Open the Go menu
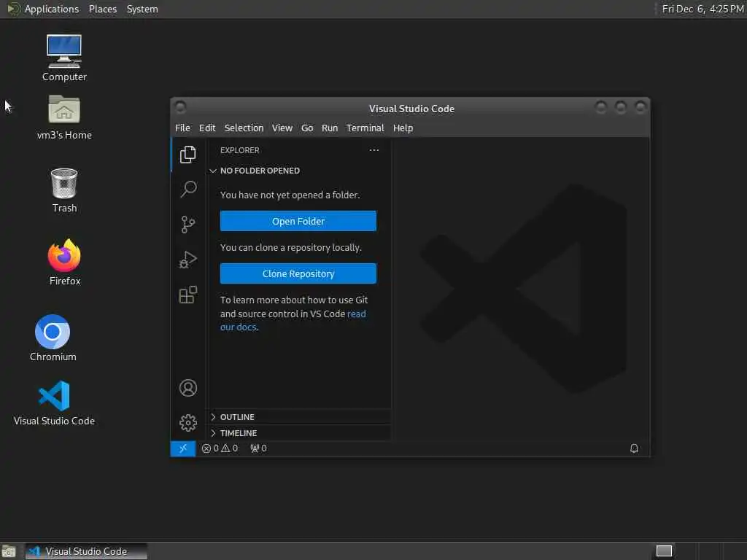747x560 pixels. 307,128
